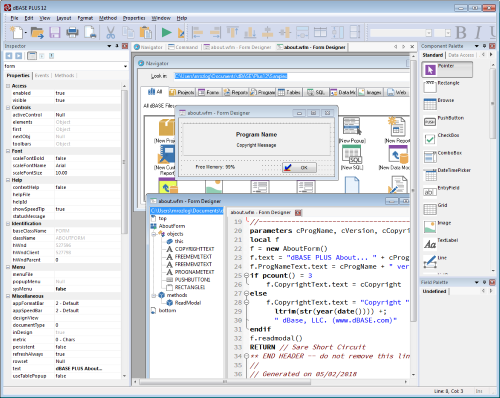The image size is (500, 398).
Task: Collapse the Font property group
Action: [x=8, y=151]
